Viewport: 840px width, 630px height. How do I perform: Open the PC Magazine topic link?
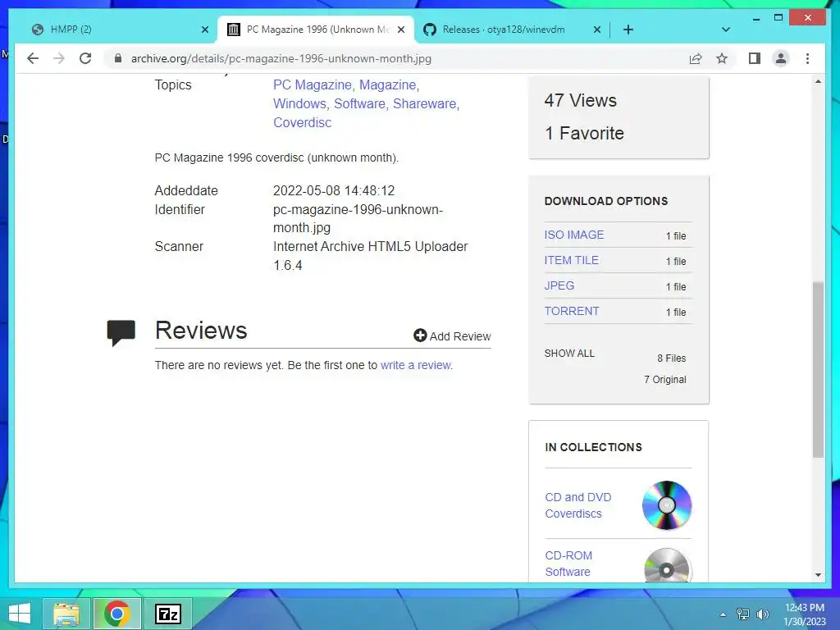[313, 84]
